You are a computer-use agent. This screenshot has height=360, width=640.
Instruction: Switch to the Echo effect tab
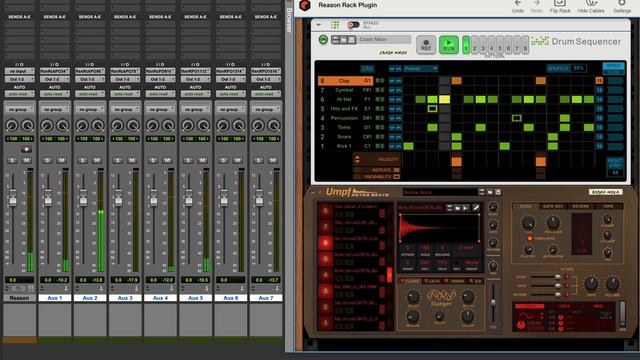[x=526, y=207]
